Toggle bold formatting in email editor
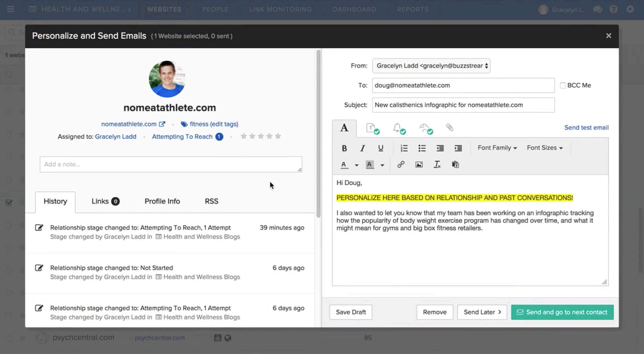The height and width of the screenshot is (354, 644). click(x=344, y=148)
